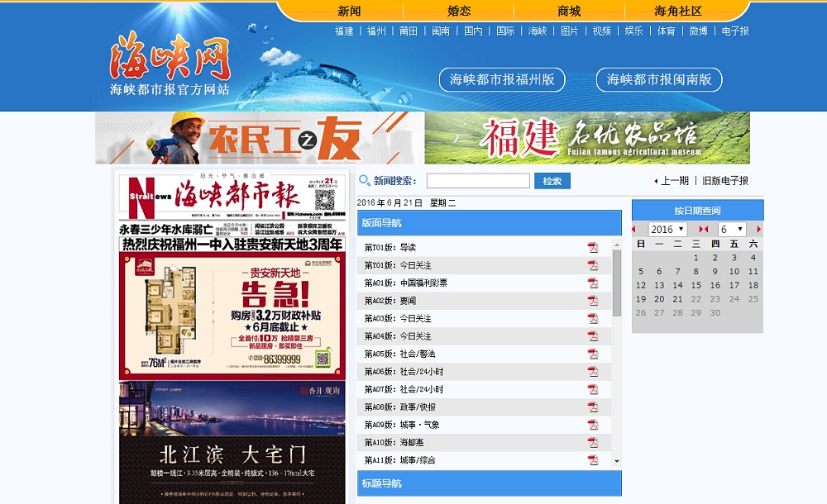Image resolution: width=827 pixels, height=504 pixels.
Task: Select 国际 in the sub navigation
Action: click(505, 31)
